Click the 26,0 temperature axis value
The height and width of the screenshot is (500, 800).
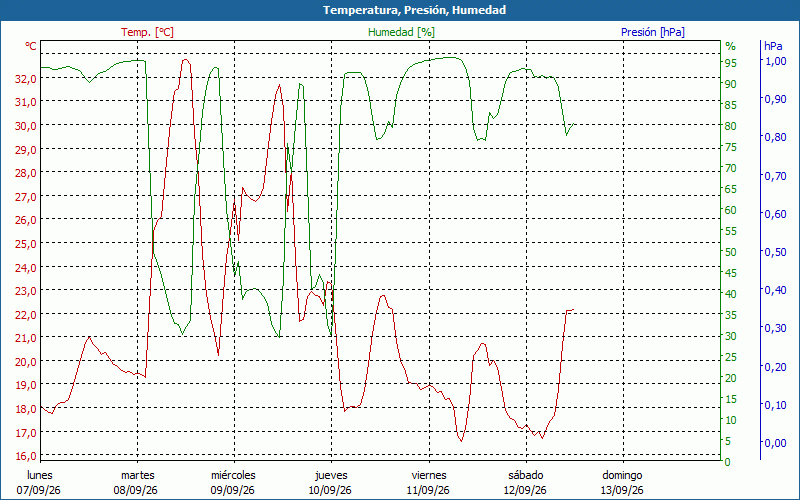pyautogui.click(x=27, y=220)
